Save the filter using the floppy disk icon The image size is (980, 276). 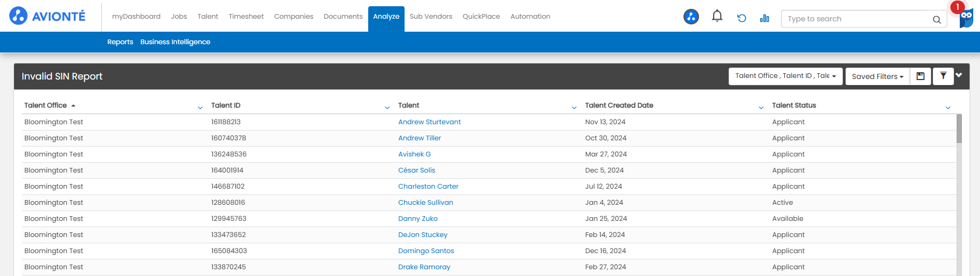click(x=920, y=76)
